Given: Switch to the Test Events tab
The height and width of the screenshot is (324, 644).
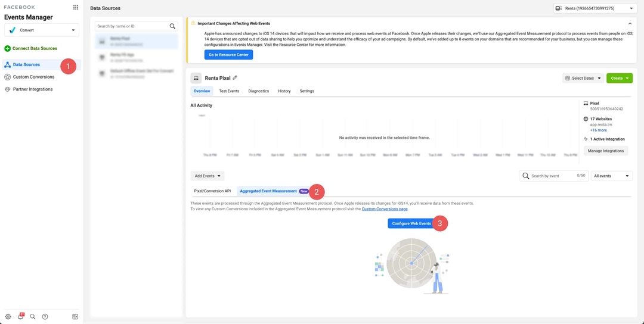Looking at the screenshot, I should [x=229, y=91].
